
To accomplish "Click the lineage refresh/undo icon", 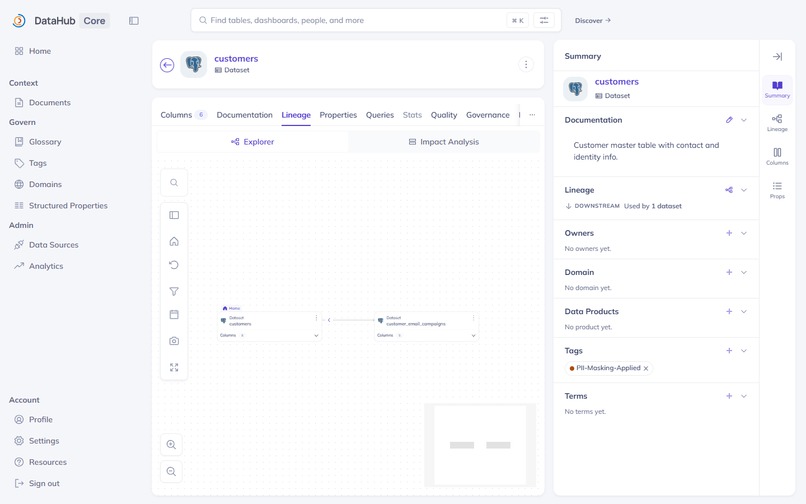I will 174,265.
